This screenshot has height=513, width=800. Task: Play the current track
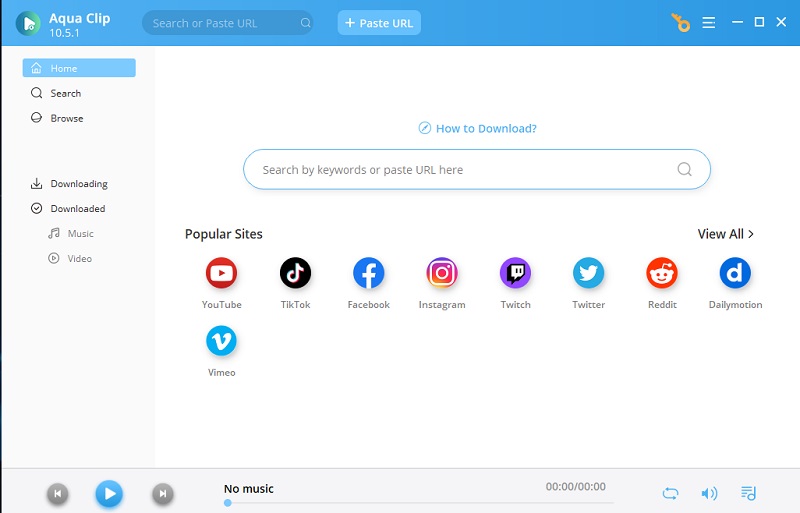pyautogui.click(x=109, y=494)
